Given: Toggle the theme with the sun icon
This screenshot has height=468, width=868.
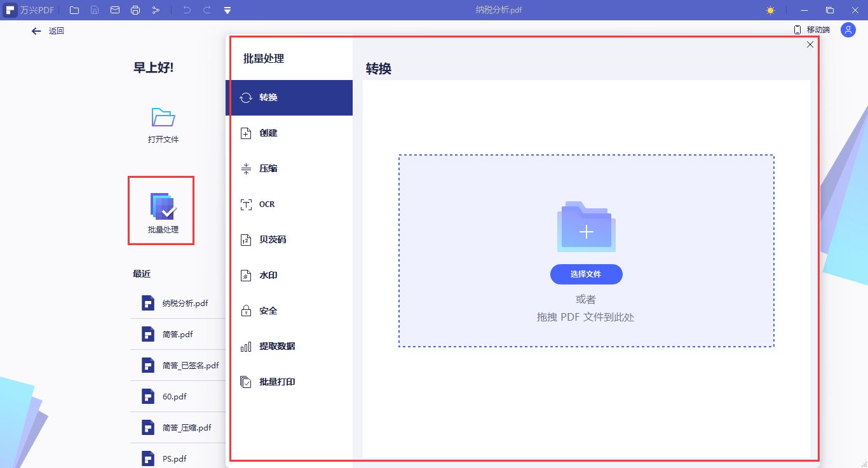Looking at the screenshot, I should point(770,10).
